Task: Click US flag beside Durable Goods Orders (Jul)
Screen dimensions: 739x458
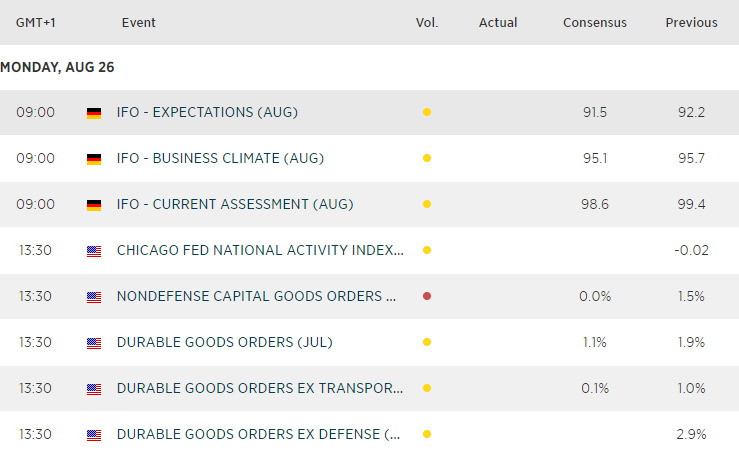Action: coord(94,343)
